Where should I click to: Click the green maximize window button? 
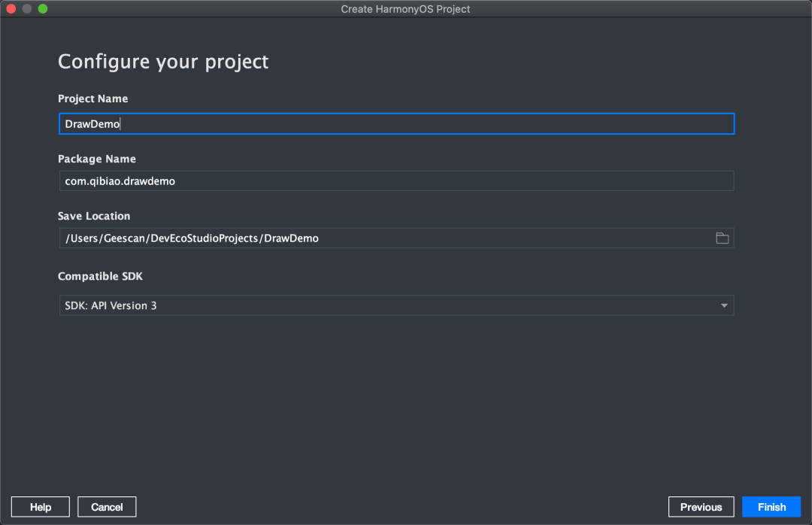pos(43,9)
